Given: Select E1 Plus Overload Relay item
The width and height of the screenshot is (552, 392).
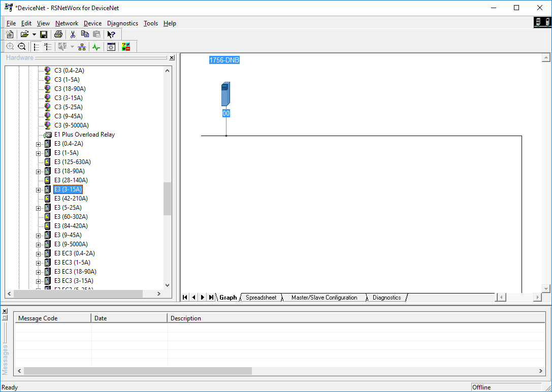Looking at the screenshot, I should pyautogui.click(x=84, y=135).
